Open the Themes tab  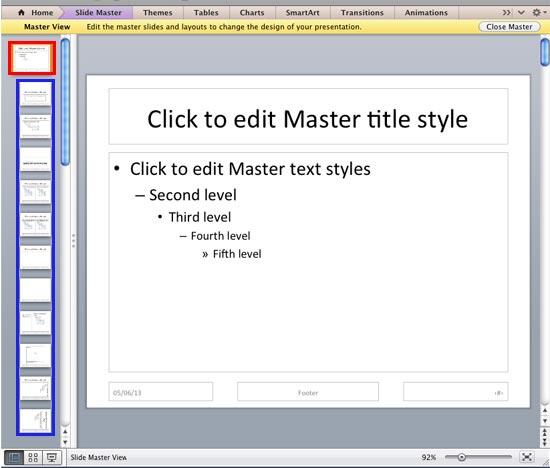pos(157,13)
